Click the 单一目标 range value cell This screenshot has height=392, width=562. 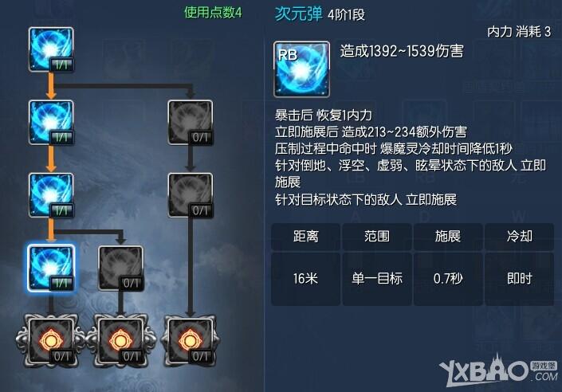[377, 279]
